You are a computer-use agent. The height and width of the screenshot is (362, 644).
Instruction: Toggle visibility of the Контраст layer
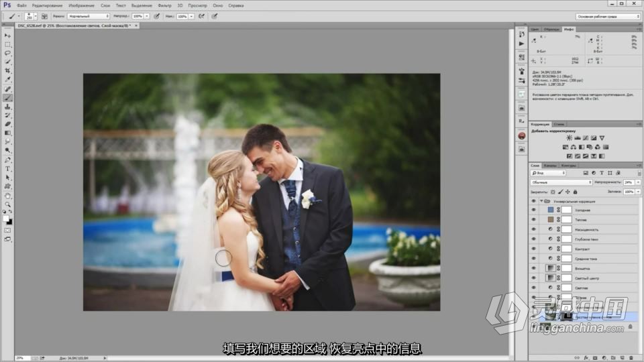pyautogui.click(x=533, y=249)
